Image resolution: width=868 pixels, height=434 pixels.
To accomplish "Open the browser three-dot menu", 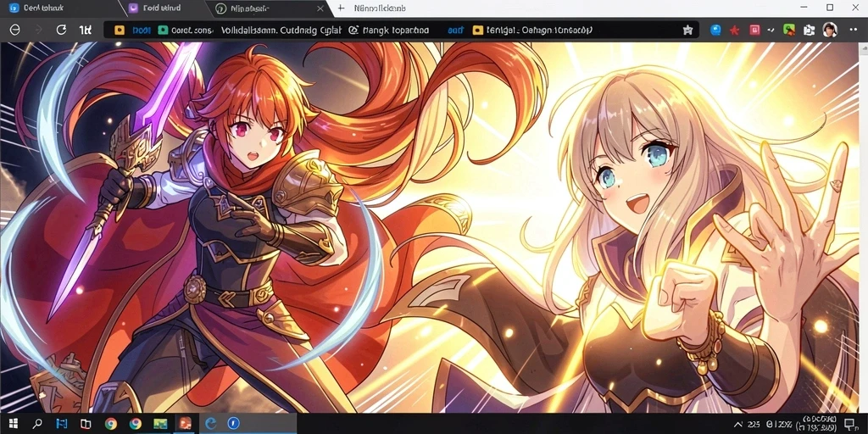I will coord(853,30).
